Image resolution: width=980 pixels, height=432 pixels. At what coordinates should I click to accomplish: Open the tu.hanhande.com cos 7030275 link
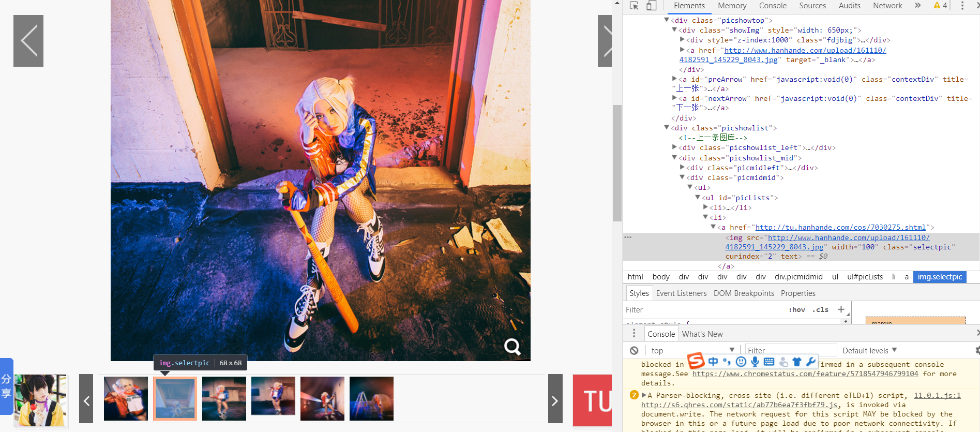point(840,227)
